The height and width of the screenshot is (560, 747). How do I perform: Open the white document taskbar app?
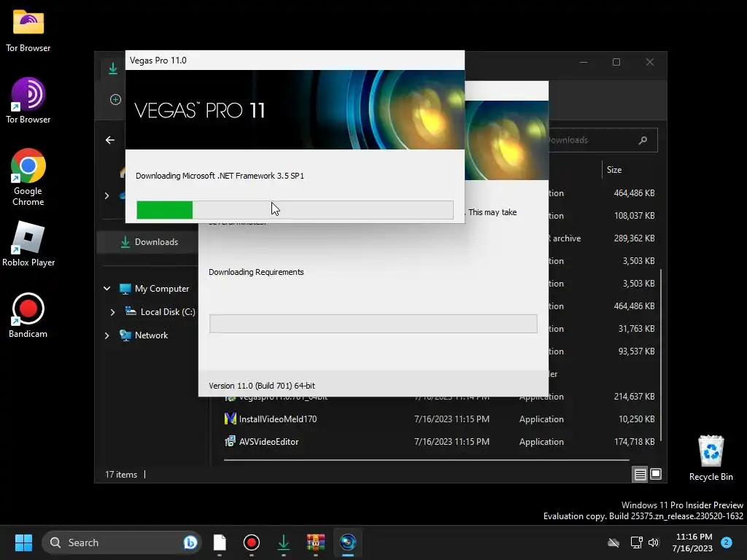[x=220, y=542]
